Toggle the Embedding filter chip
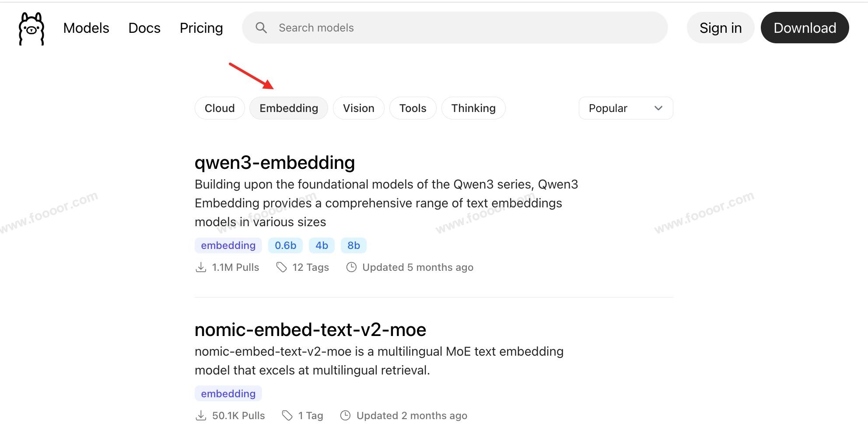The width and height of the screenshot is (868, 434). [289, 108]
